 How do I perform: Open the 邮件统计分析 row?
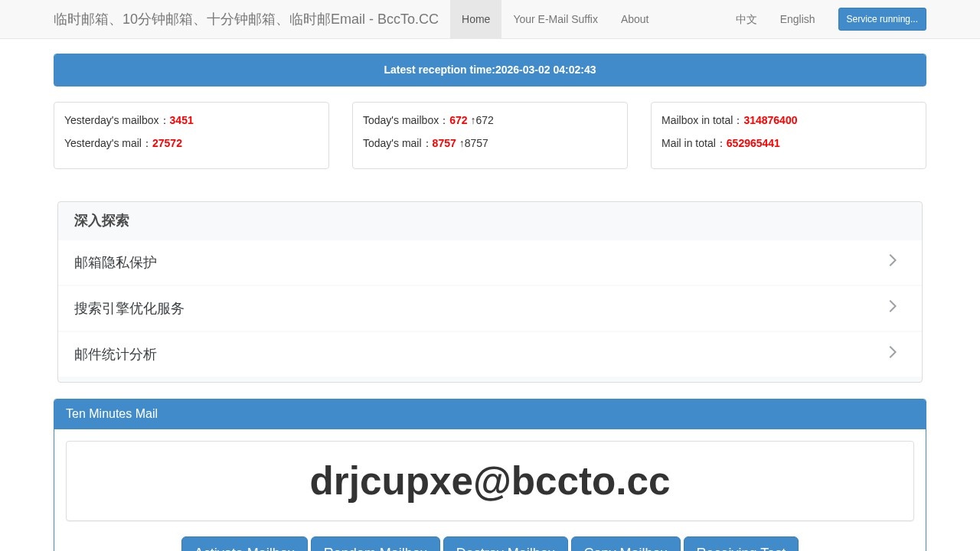pos(116,354)
